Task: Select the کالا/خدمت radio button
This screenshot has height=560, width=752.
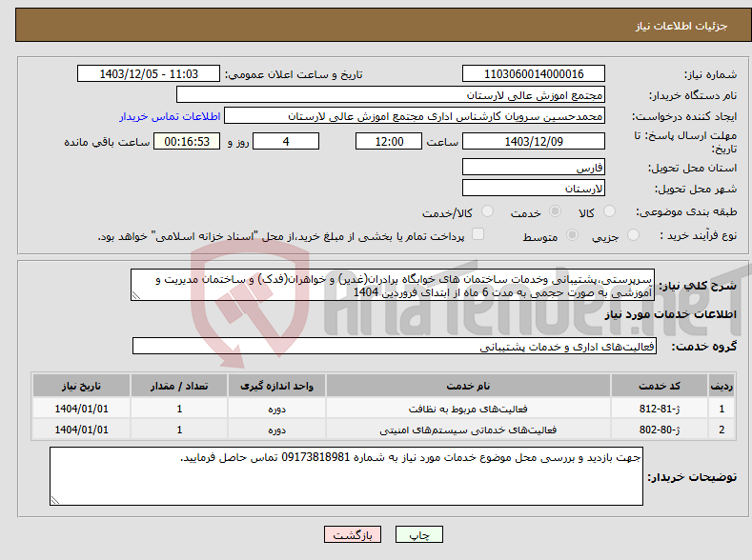Action: pyautogui.click(x=487, y=211)
